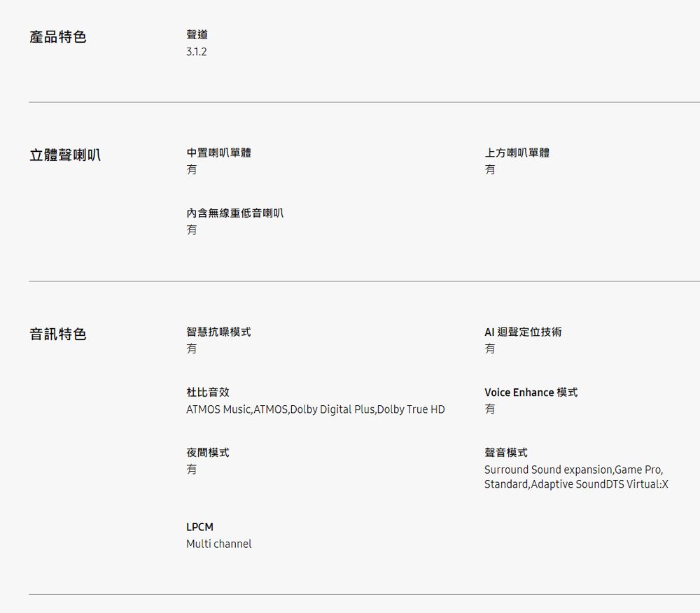Screen dimensions: 700x613
Task: Click the Multi channel value
Action: pyautogui.click(x=218, y=544)
